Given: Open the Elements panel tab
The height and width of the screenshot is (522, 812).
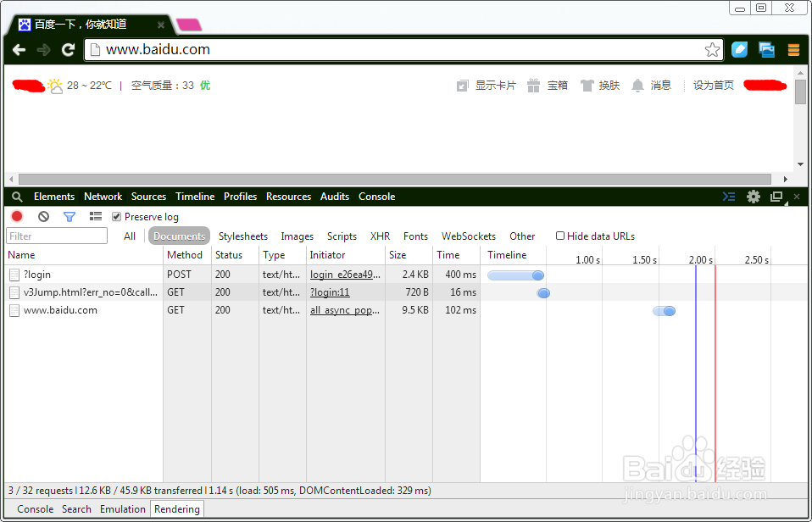Looking at the screenshot, I should [x=54, y=197].
